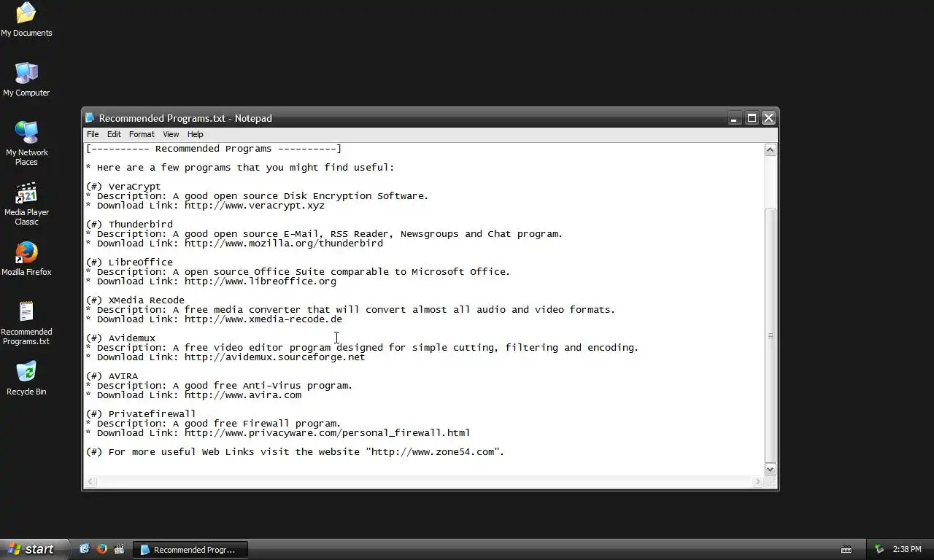Click vertical scrollbar down arrow
The width and height of the screenshot is (934, 560).
(770, 469)
